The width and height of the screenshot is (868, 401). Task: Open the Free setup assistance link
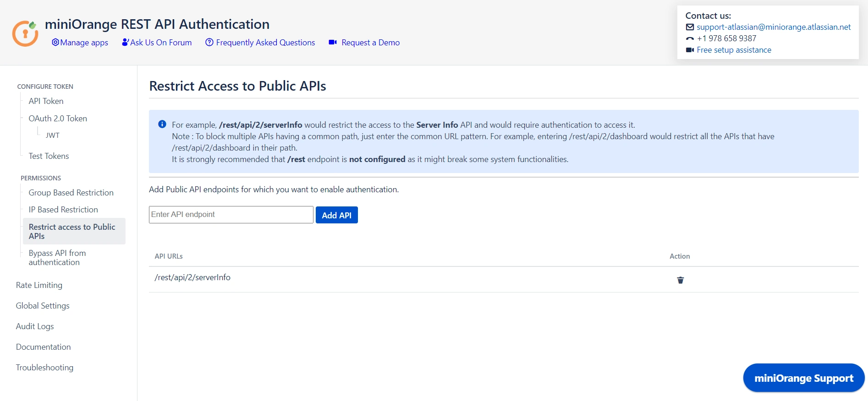[734, 50]
